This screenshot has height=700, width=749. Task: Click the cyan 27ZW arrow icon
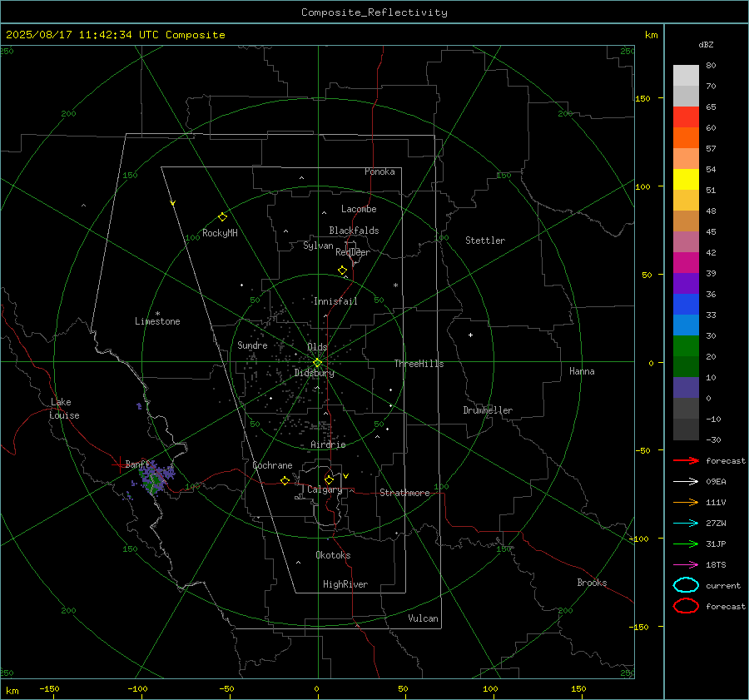(686, 524)
